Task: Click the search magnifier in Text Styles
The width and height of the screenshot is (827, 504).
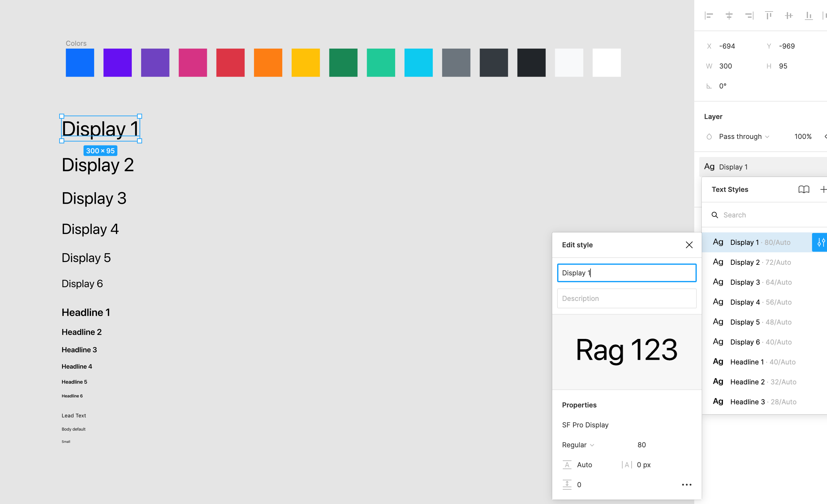Action: pyautogui.click(x=715, y=215)
